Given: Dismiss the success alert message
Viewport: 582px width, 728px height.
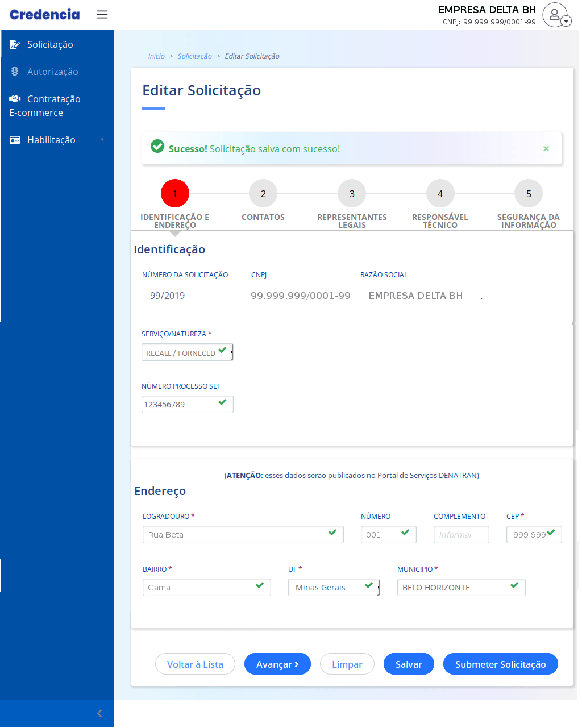Looking at the screenshot, I should click(546, 149).
